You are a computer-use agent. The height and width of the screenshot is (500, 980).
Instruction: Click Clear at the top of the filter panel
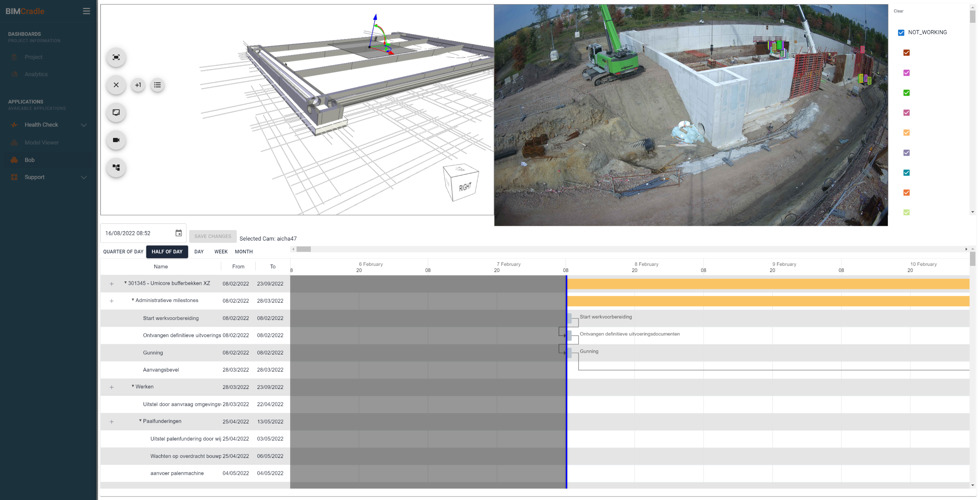point(899,11)
